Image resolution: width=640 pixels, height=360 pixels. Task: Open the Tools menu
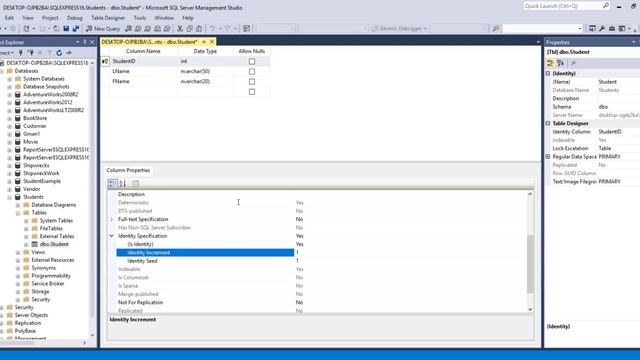pos(140,18)
